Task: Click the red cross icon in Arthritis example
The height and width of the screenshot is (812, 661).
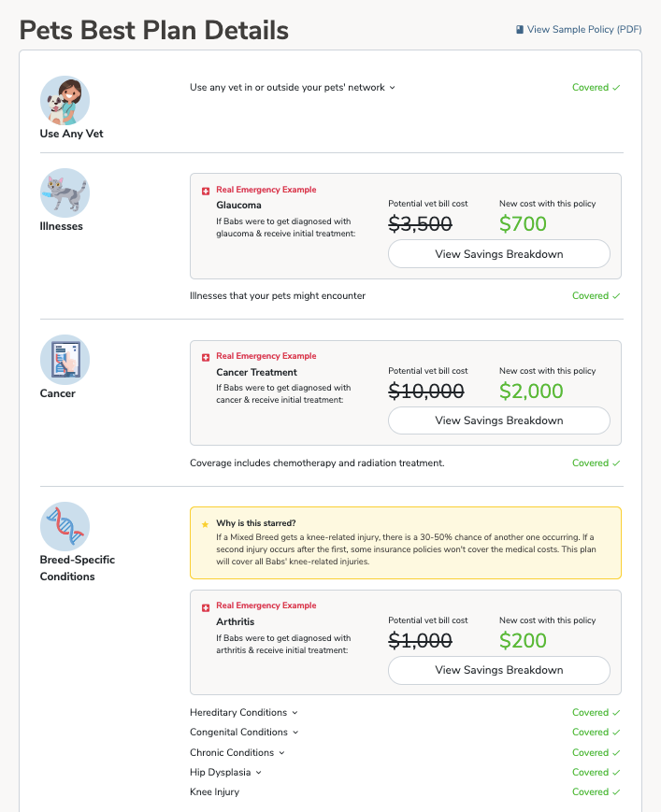Action: tap(206, 606)
